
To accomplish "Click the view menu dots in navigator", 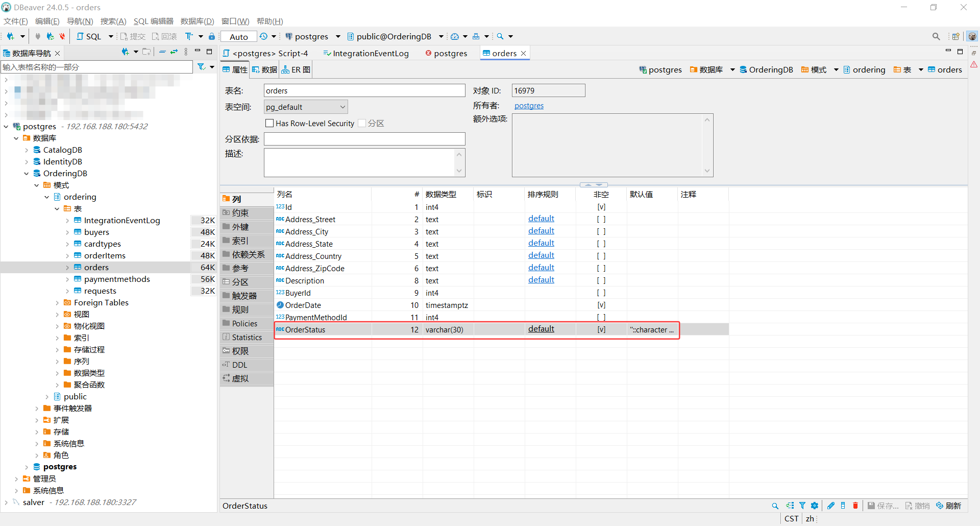I will tap(186, 52).
